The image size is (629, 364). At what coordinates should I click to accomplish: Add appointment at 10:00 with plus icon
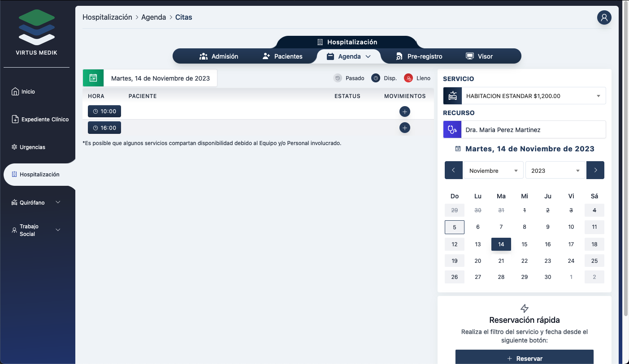point(404,111)
